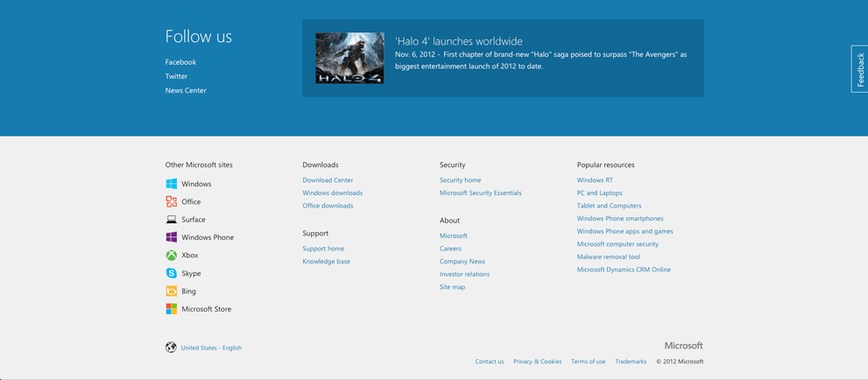Screen dimensions: 868x380
Task: Open the Bing site link
Action: (x=188, y=291)
